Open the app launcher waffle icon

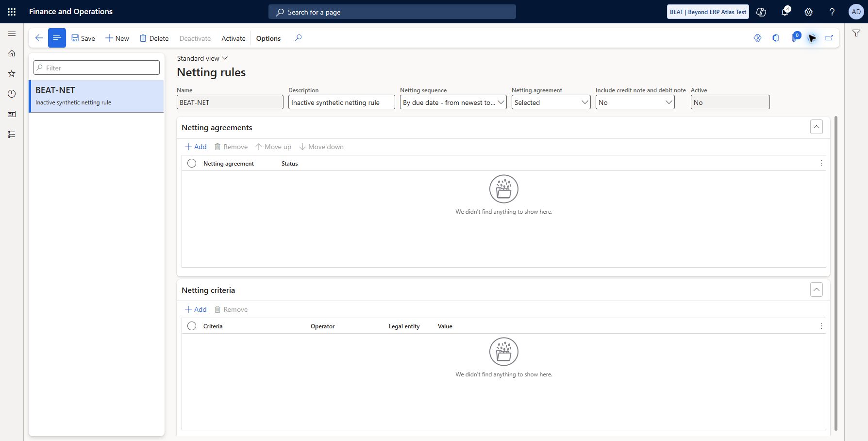pos(12,12)
